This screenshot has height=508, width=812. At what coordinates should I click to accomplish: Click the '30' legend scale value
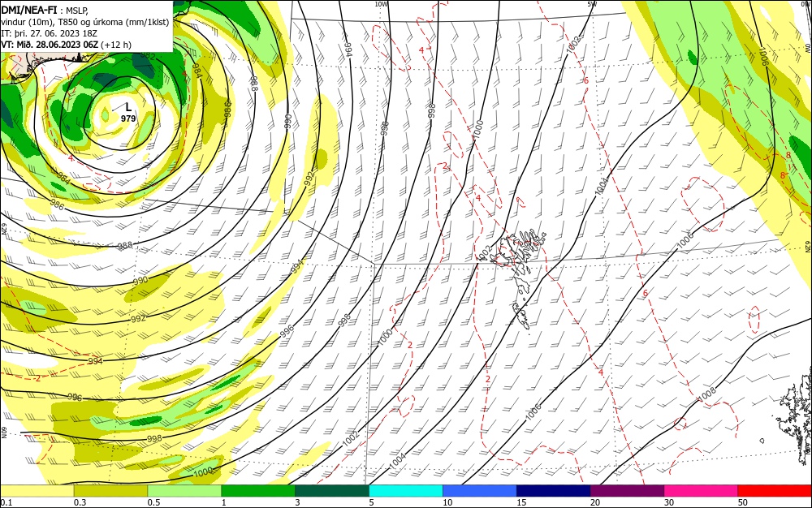pos(669,502)
